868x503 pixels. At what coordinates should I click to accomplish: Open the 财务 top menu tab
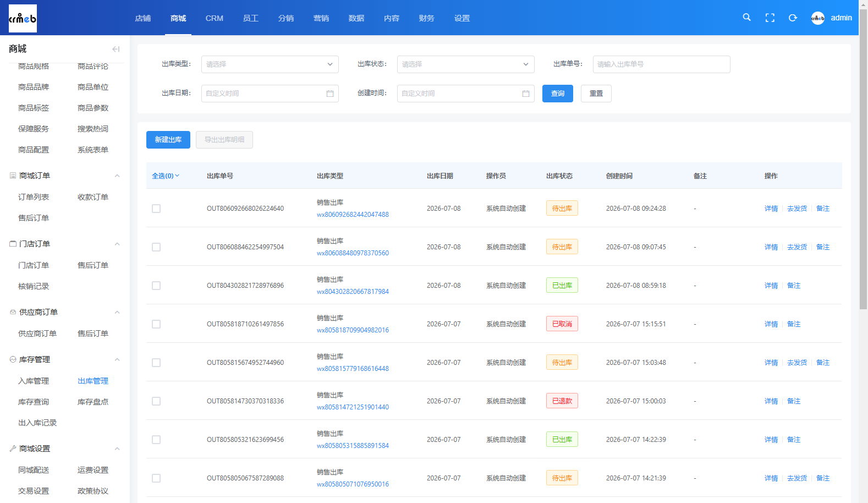pyautogui.click(x=427, y=18)
